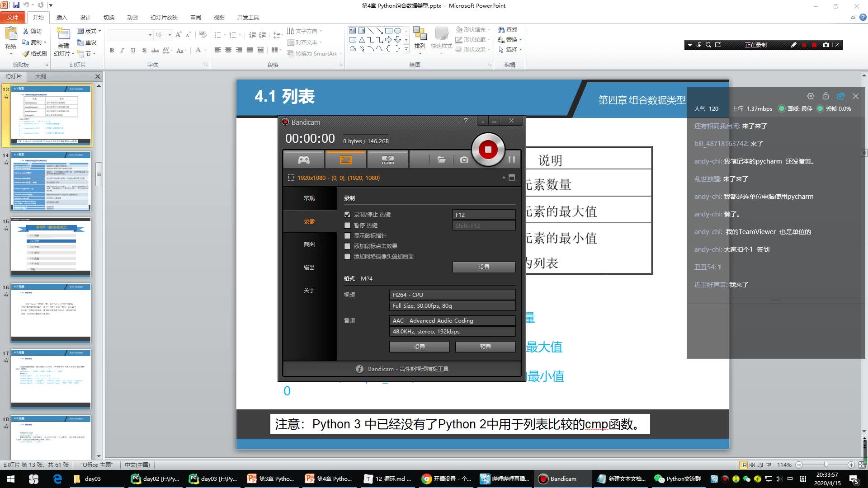Click the 预置 presets button
Screen dimensions: 868x488
point(485,347)
